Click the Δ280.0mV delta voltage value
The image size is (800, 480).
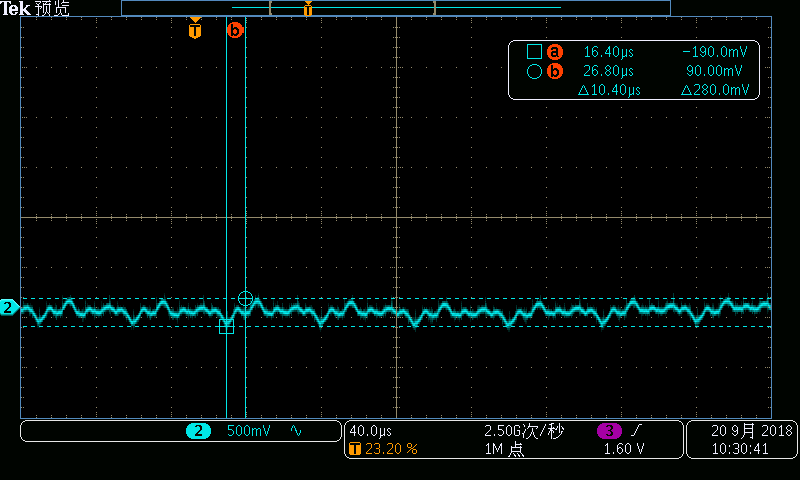(x=715, y=90)
